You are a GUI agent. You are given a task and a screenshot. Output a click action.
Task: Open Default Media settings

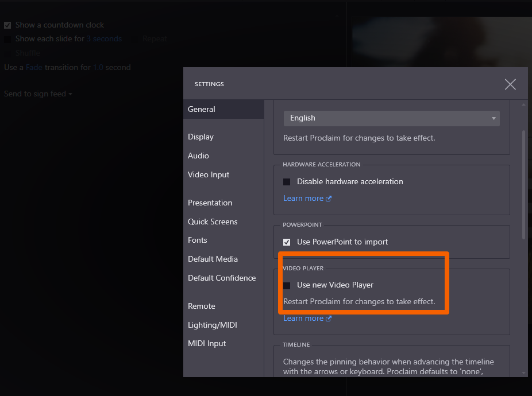pyautogui.click(x=213, y=259)
